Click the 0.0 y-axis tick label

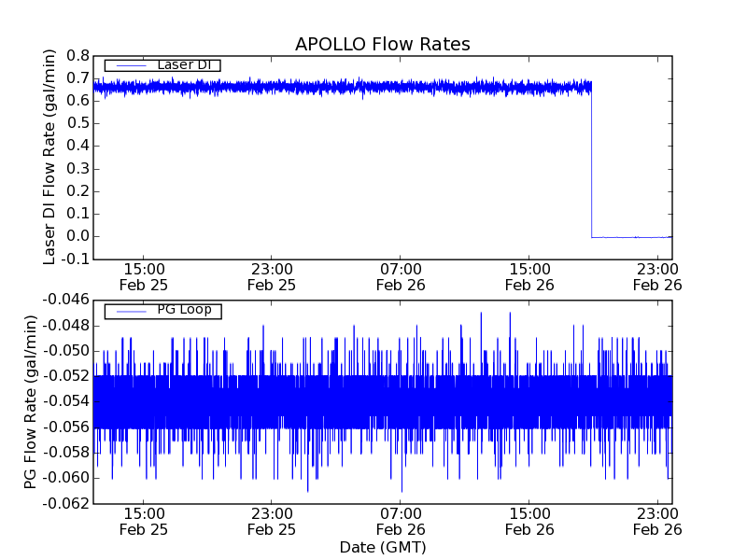coord(78,236)
